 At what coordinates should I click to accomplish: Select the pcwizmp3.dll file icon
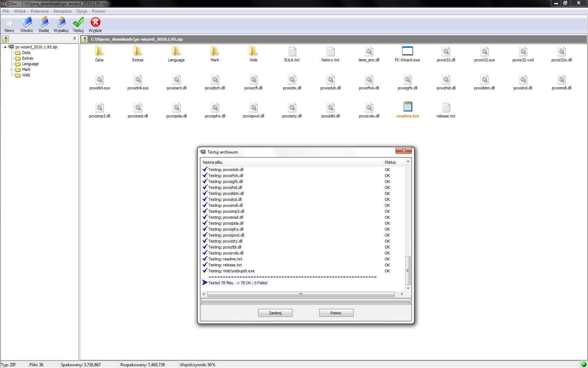tap(99, 107)
